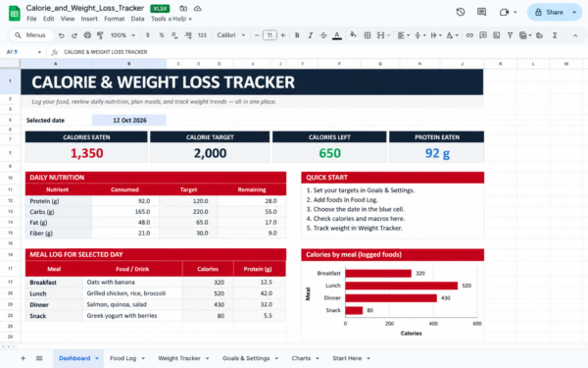The image size is (588, 368).
Task: Add a new sheet with plus
Action: click(x=23, y=358)
